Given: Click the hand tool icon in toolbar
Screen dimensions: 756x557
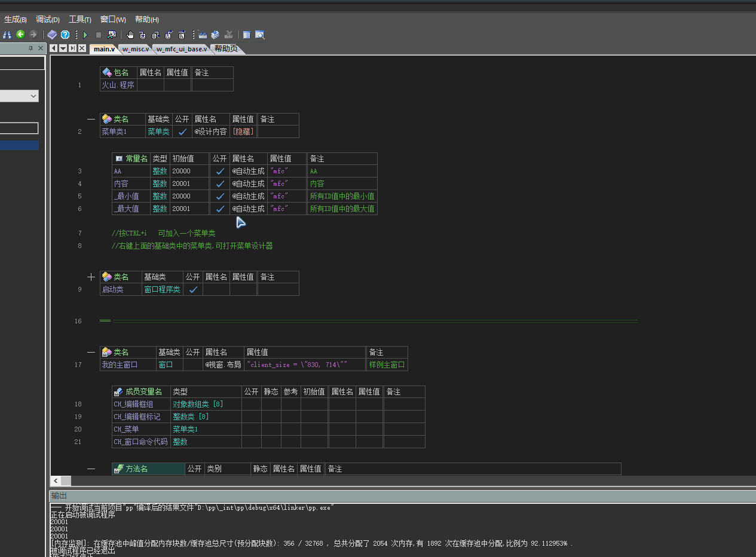Looking at the screenshot, I should 130,35.
